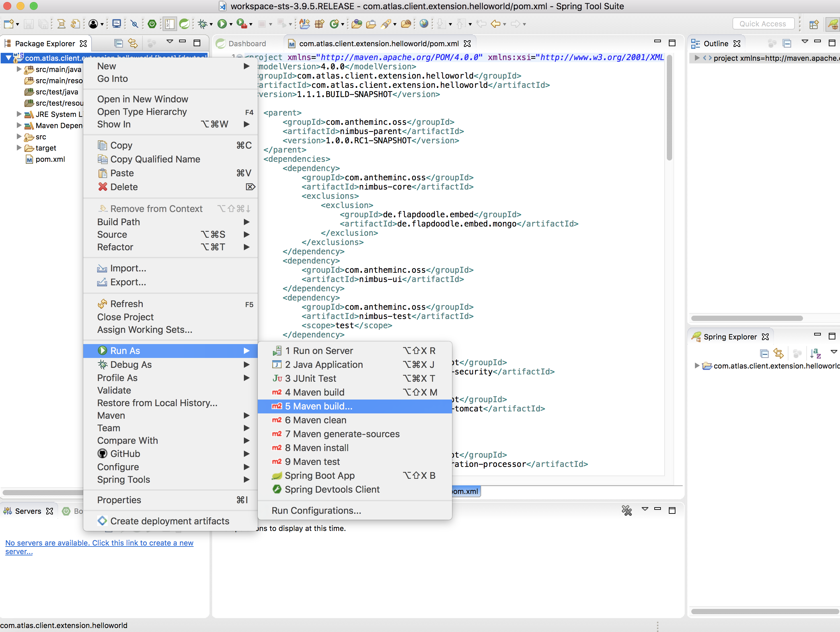
Task: Expand helloworld project in Spring Explorer
Action: [x=697, y=366]
